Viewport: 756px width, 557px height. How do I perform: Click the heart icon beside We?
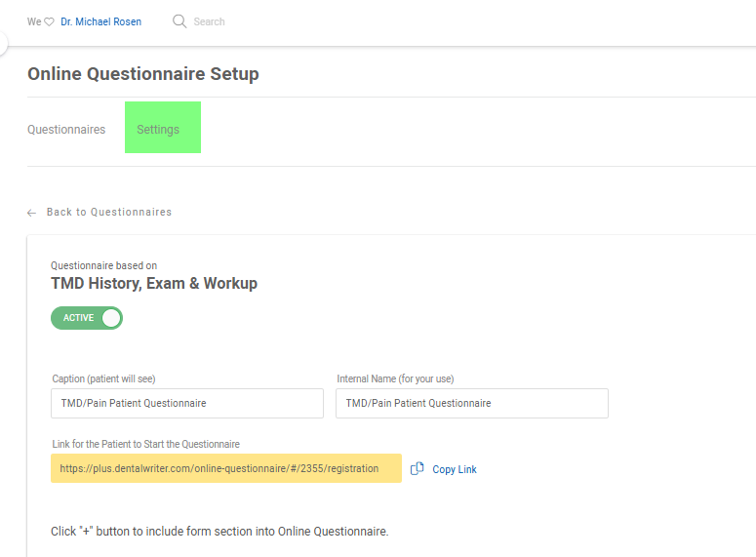coord(49,21)
